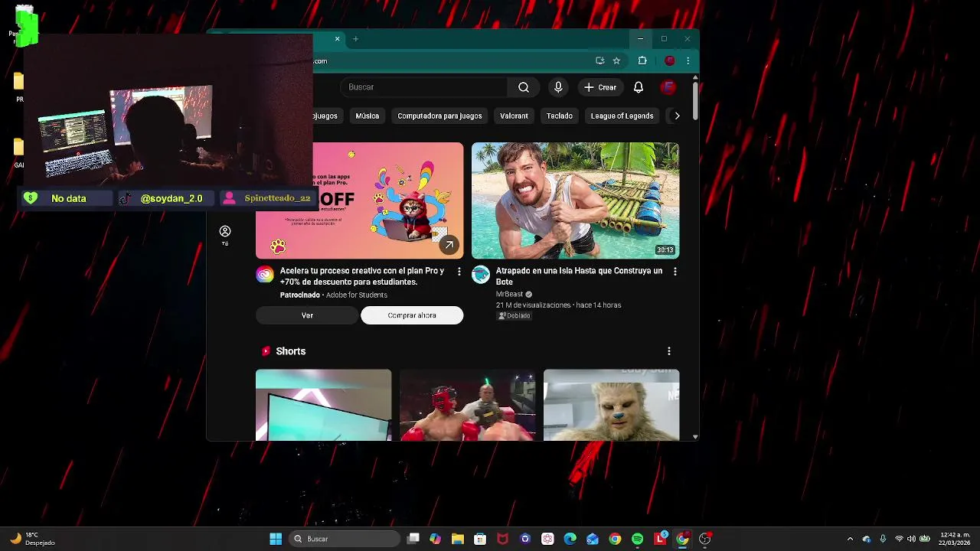The image size is (980, 551).
Task: Open the OneDrive tray icon
Action: point(867,539)
